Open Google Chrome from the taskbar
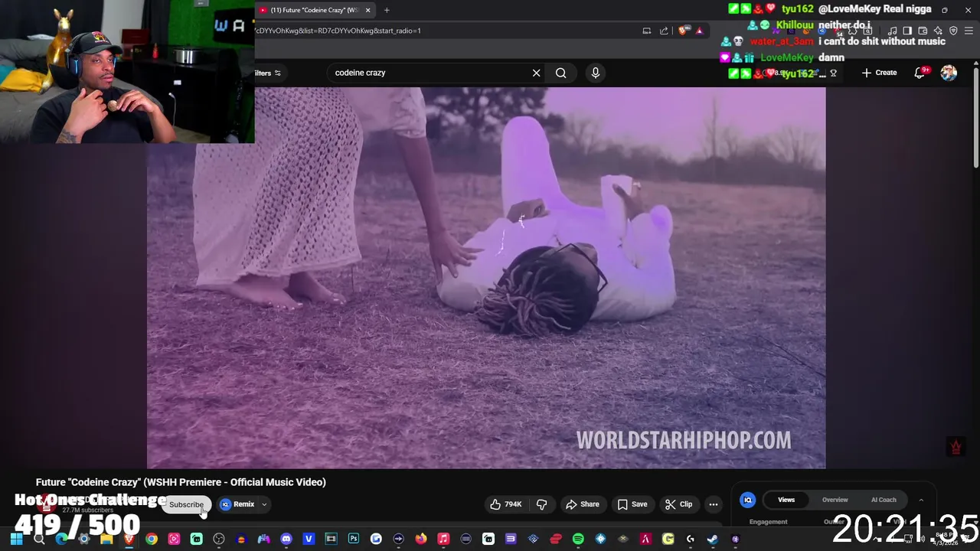The image size is (980, 551). tap(152, 540)
